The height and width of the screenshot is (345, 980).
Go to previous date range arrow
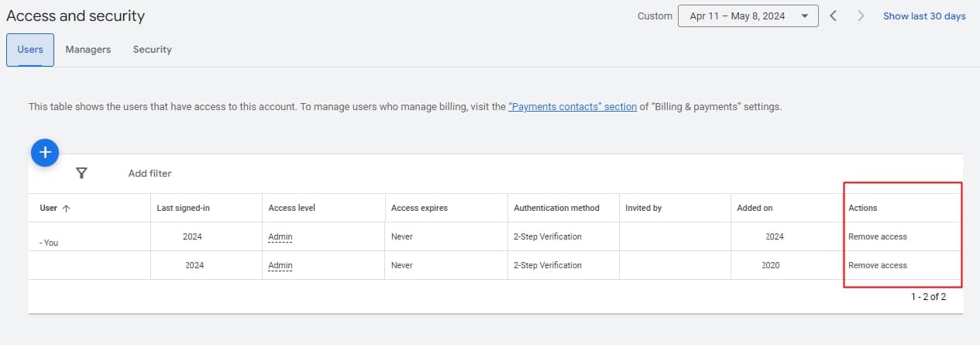click(x=833, y=16)
